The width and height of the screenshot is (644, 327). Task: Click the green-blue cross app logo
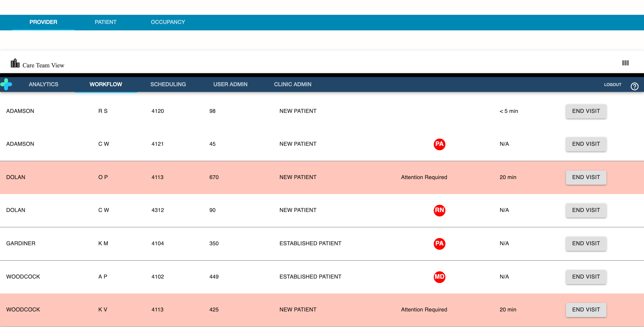click(x=6, y=84)
